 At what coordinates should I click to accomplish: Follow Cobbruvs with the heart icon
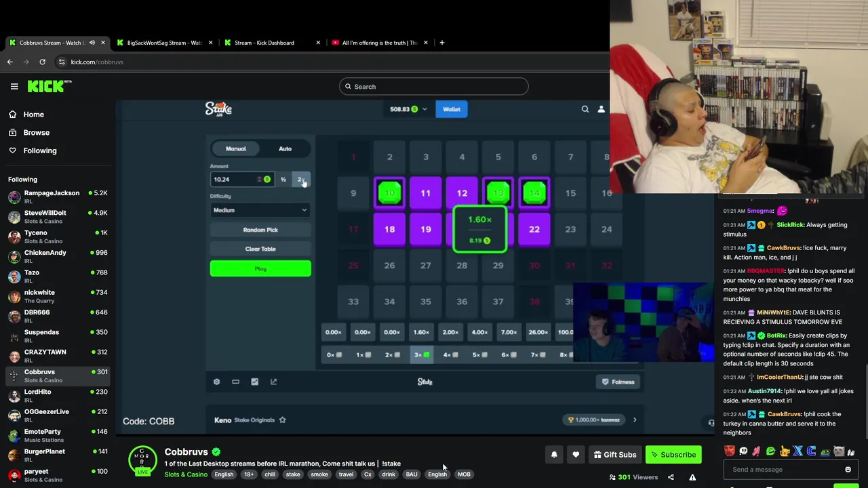[x=576, y=455]
